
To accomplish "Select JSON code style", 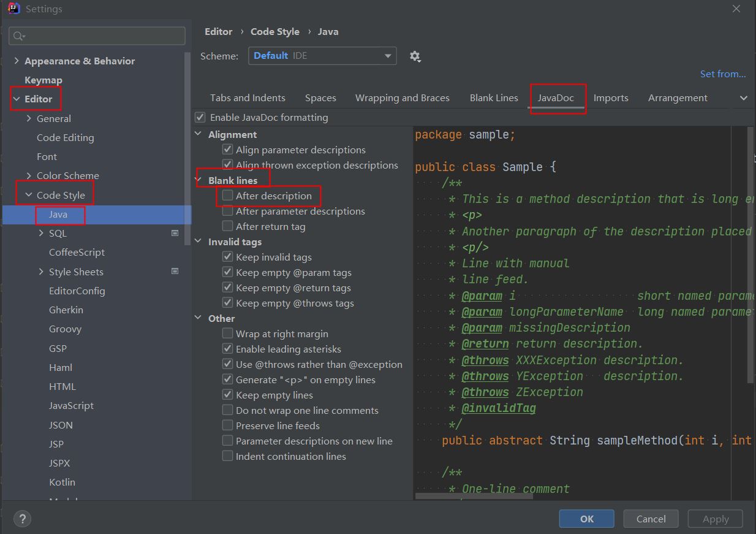I will click(61, 425).
